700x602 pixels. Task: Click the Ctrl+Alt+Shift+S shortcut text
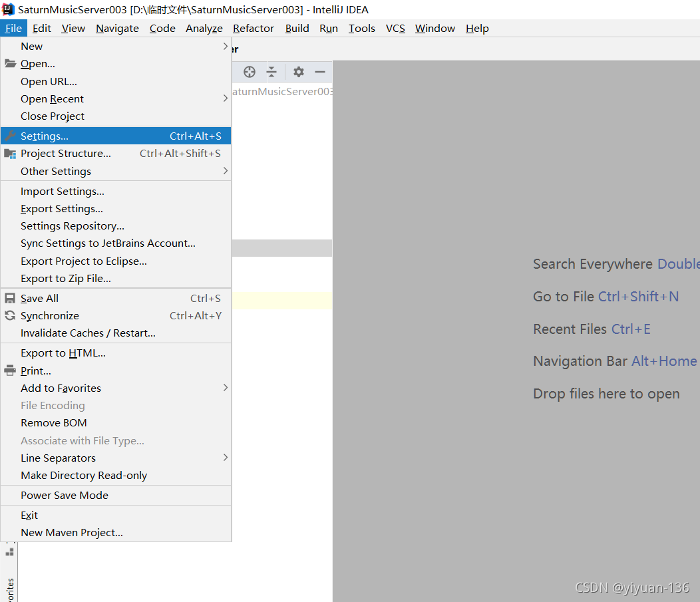(180, 154)
